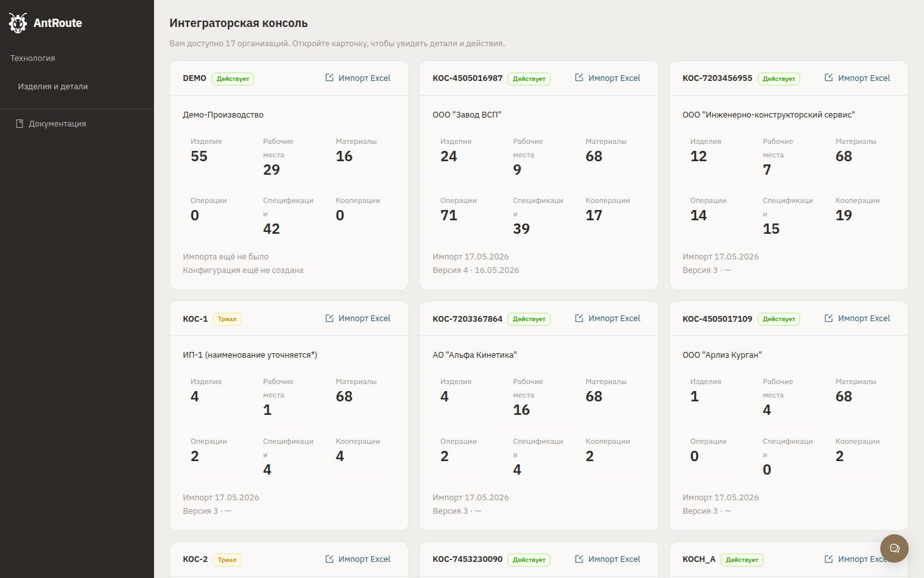This screenshot has width=924, height=578.
Task: Click "Конфигурация ещё не создана" on DEMO card
Action: click(243, 270)
